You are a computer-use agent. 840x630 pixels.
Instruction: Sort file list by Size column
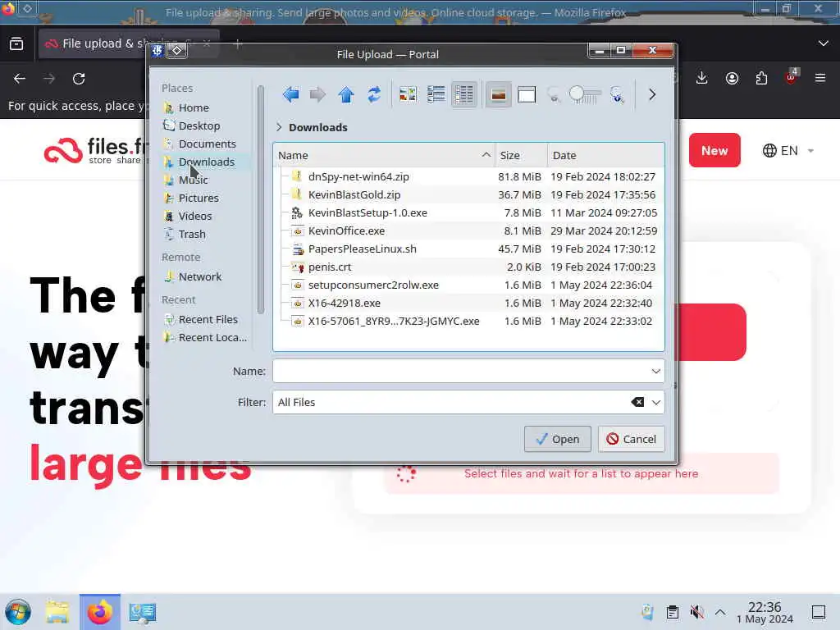521,155
